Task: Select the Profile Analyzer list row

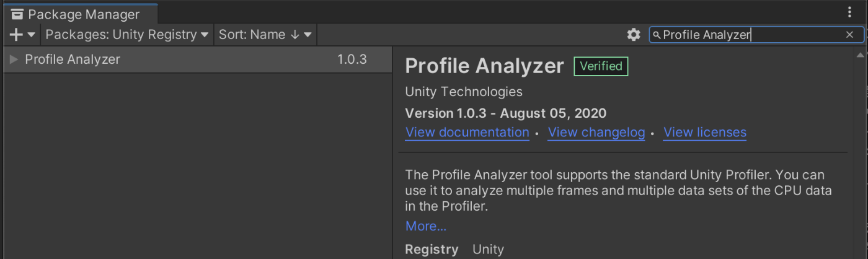Action: click(x=197, y=59)
